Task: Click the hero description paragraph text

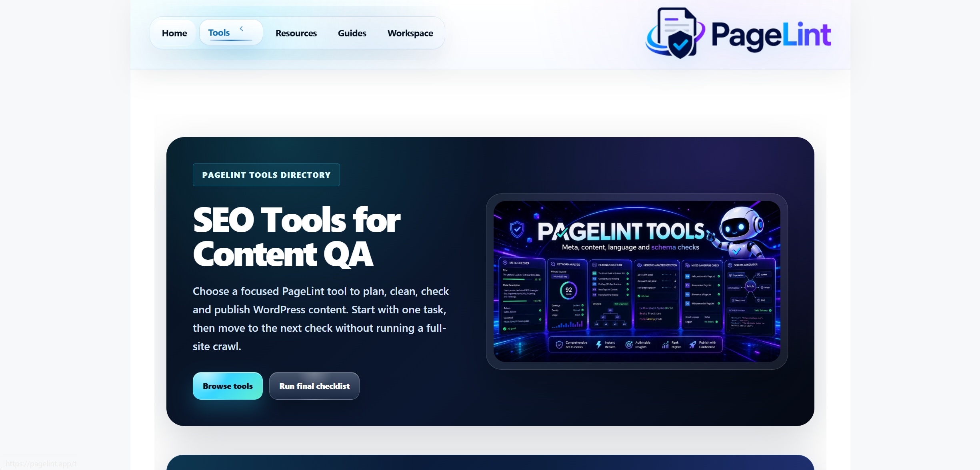Action: pyautogui.click(x=321, y=319)
